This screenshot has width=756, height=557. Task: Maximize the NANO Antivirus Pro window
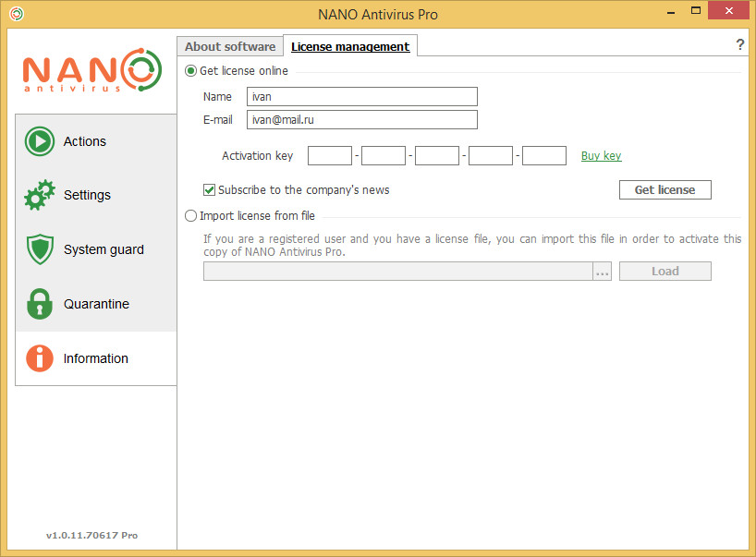(x=696, y=10)
